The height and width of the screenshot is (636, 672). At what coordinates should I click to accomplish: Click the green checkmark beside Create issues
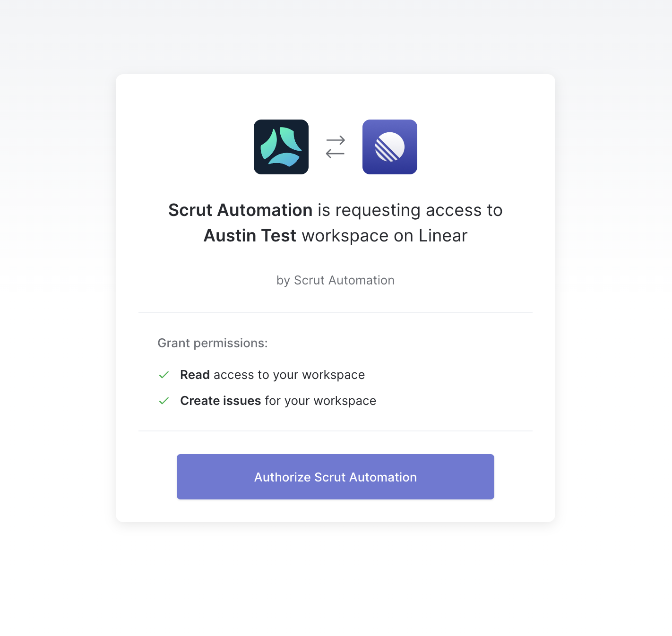(164, 401)
